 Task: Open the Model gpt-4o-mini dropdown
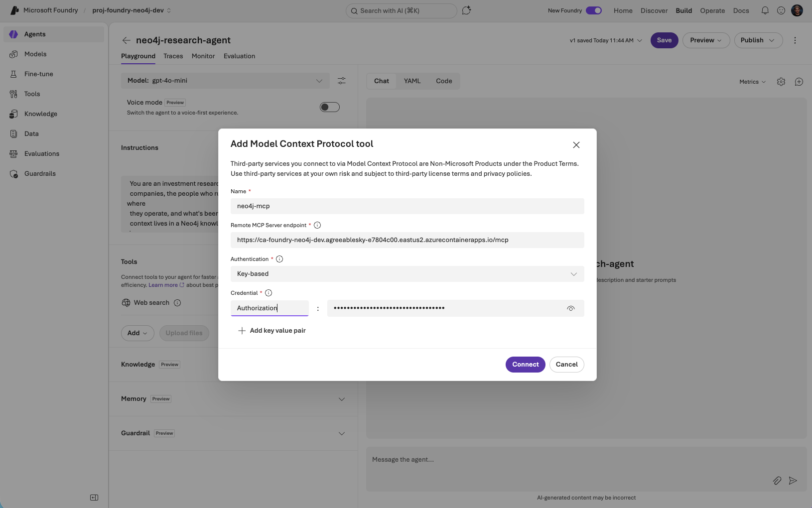225,81
